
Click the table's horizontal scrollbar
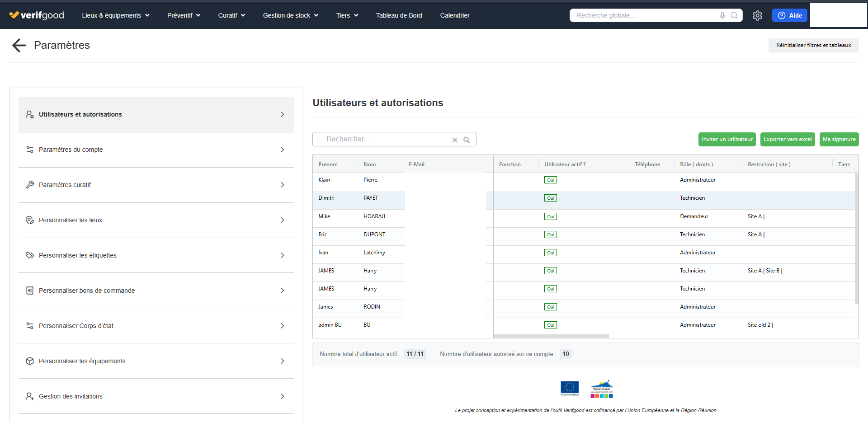pyautogui.click(x=551, y=336)
